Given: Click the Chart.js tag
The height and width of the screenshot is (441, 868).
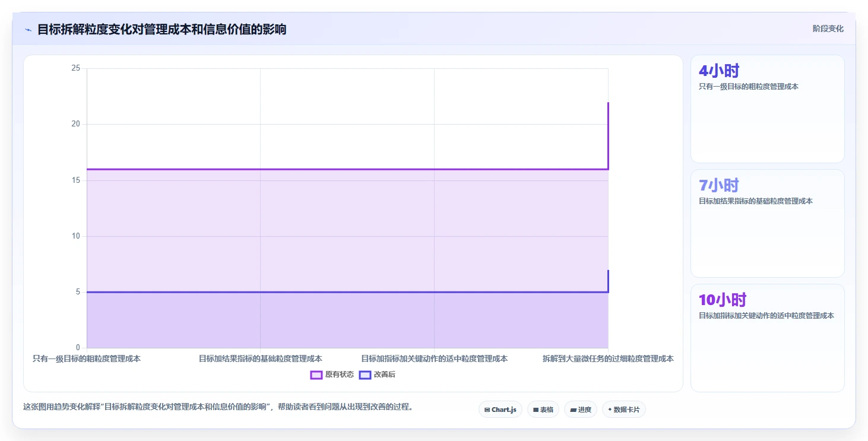Looking at the screenshot, I should (x=500, y=410).
